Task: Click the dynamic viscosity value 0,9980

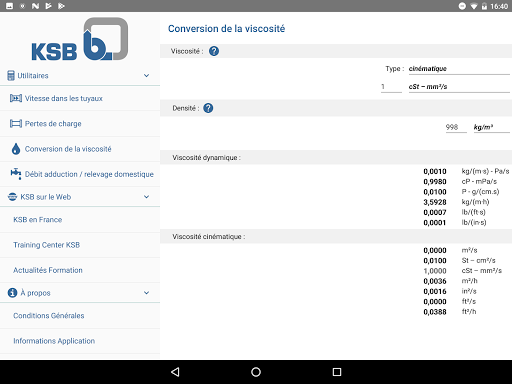Action: pos(435,182)
